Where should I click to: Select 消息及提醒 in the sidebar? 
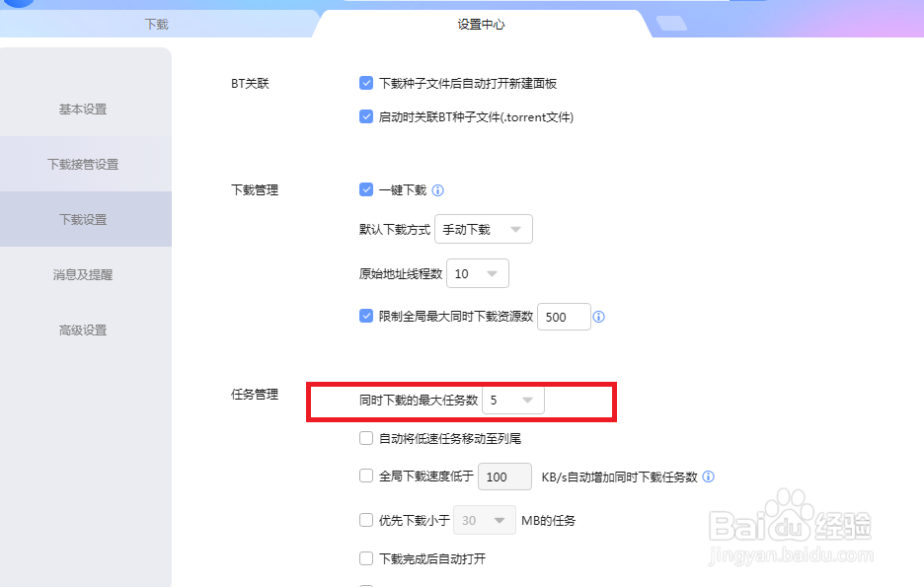coord(86,275)
